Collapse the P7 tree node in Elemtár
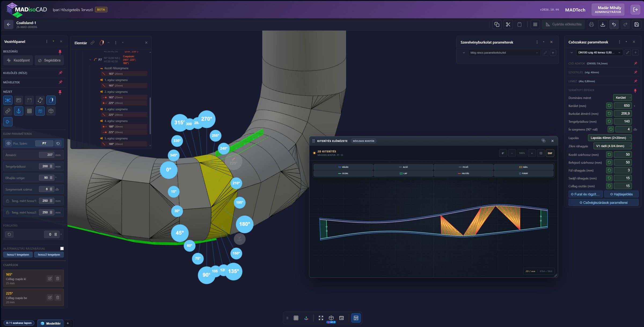The height and width of the screenshot is (327, 644). point(90,60)
